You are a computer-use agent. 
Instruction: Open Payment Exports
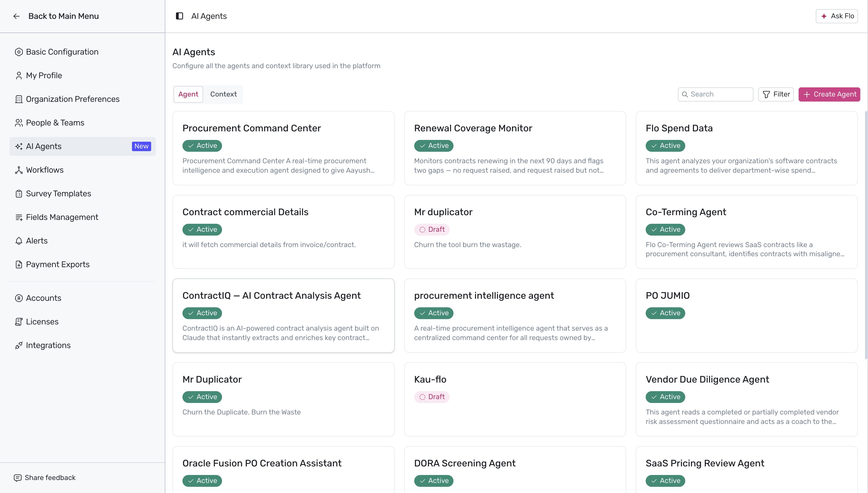coord(83,265)
